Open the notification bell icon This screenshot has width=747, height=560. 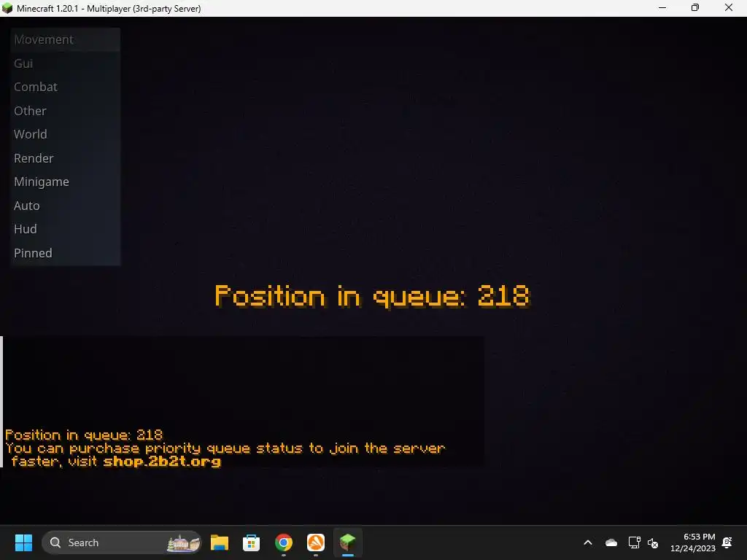pos(727,542)
